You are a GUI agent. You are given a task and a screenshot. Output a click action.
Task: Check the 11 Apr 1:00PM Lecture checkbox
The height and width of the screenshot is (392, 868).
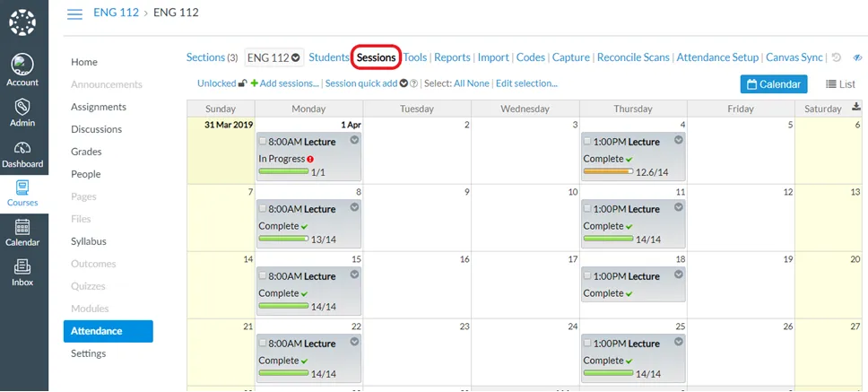pos(587,209)
